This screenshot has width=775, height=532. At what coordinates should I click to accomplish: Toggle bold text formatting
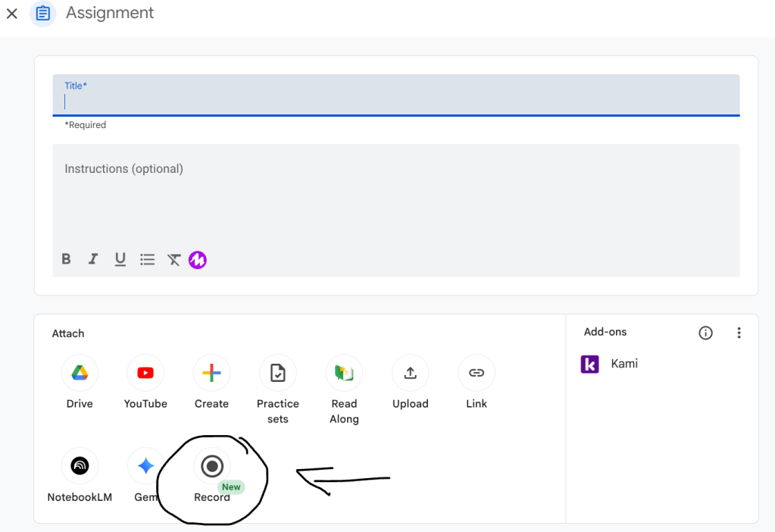coord(66,259)
